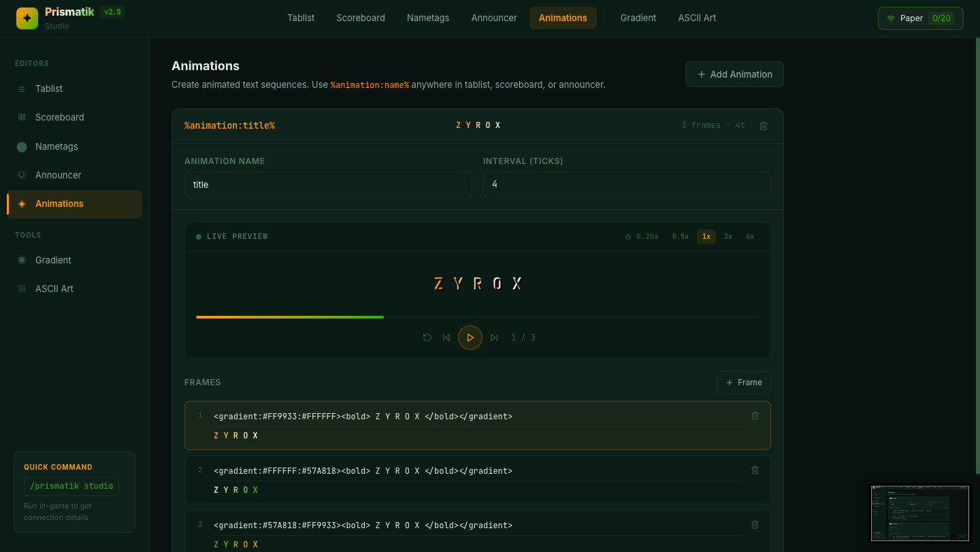This screenshot has height=552, width=980.
Task: Set preview speed to 1x
Action: pyautogui.click(x=706, y=237)
